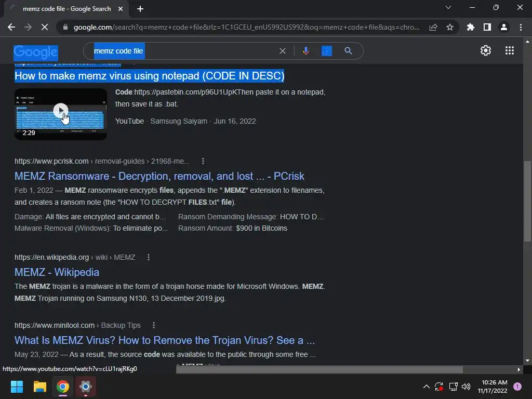Click the en.wikipedia.org URL breadcrumb
532x399 pixels.
pos(75,257)
